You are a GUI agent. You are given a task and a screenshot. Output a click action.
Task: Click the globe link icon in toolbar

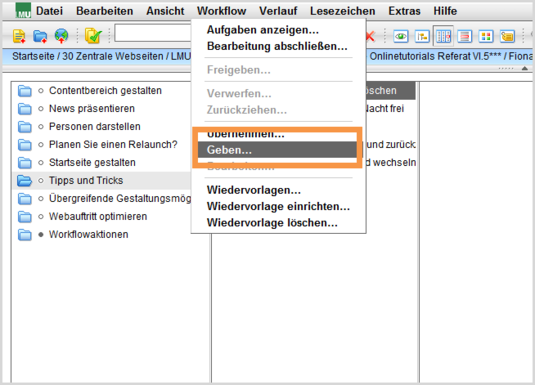pos(61,36)
